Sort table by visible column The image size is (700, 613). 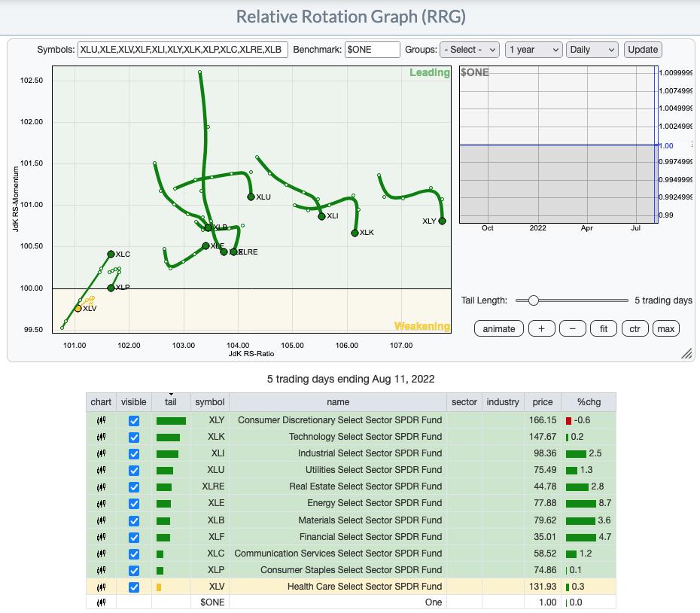pos(133,402)
